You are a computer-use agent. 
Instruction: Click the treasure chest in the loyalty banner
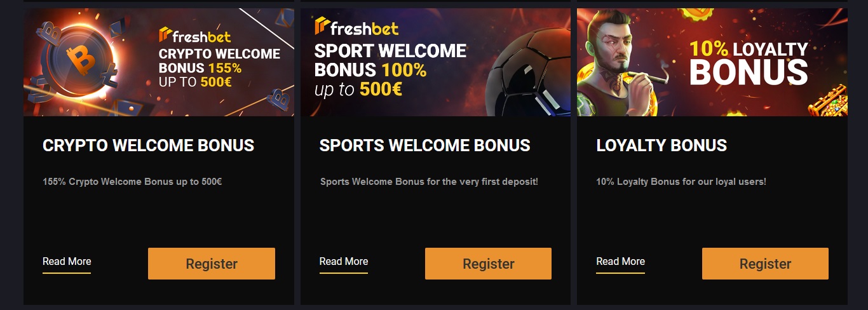(x=829, y=102)
